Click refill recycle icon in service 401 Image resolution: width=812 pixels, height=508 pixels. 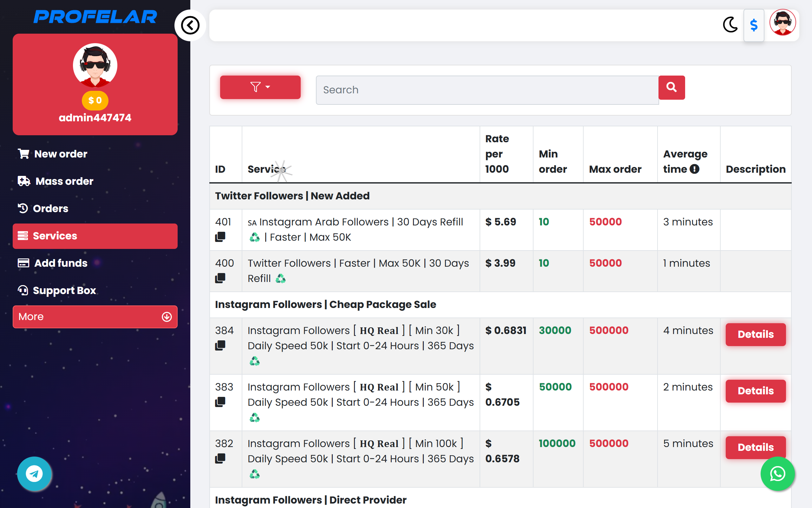tap(255, 237)
